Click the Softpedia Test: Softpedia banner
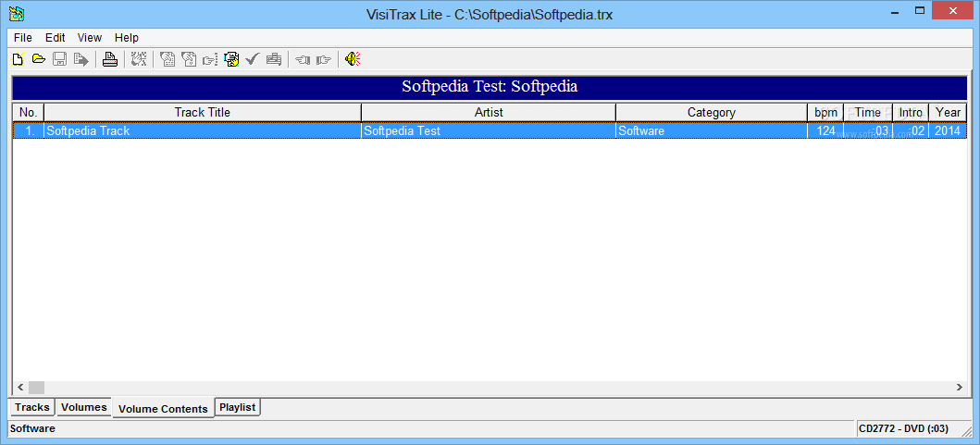The height and width of the screenshot is (445, 980). tap(490, 86)
